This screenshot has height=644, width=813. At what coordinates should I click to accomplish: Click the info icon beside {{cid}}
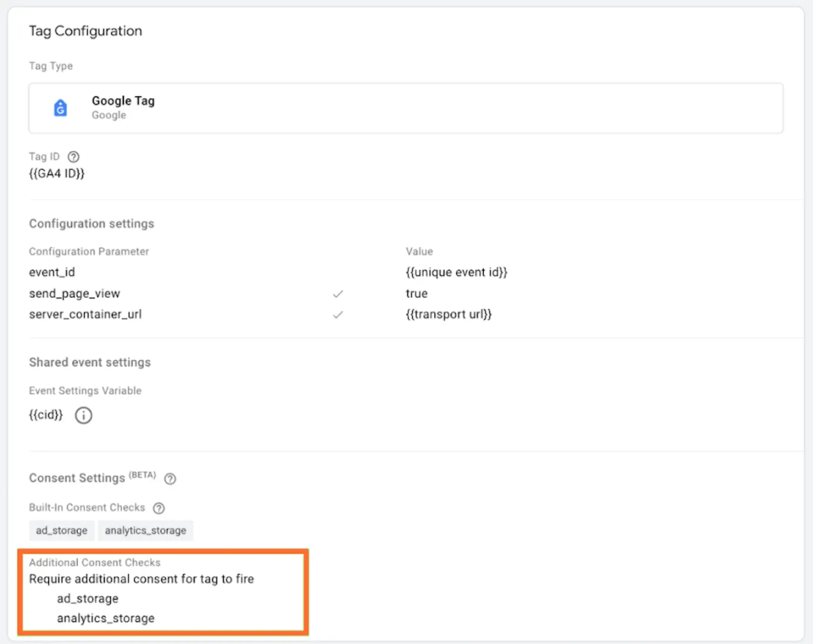(84, 416)
